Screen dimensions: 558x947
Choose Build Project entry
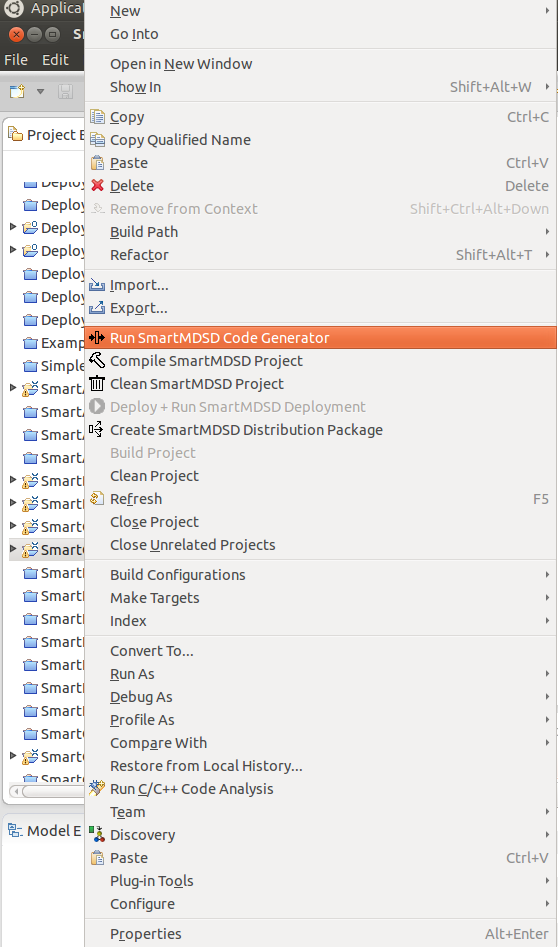click(x=320, y=453)
